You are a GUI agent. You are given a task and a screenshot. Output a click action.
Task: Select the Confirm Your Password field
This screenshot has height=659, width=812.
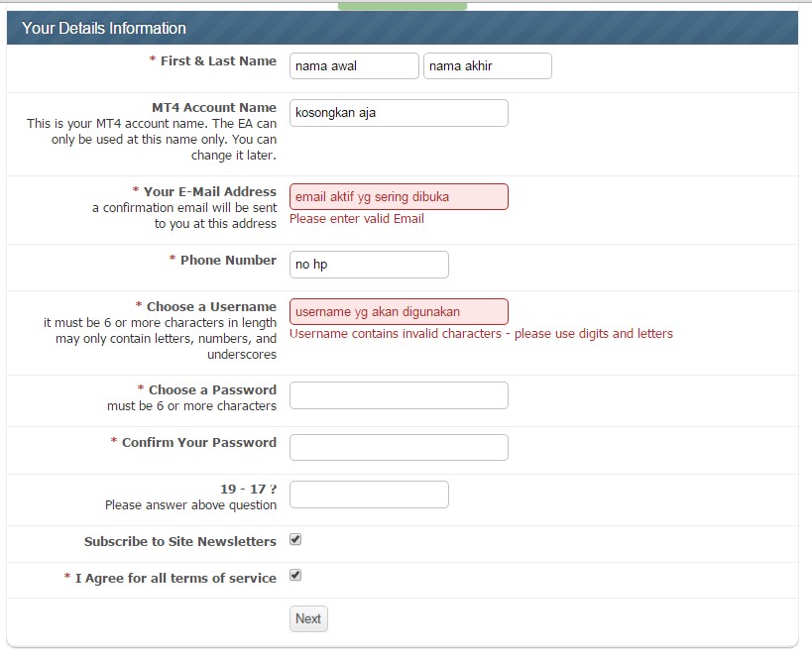(x=399, y=447)
